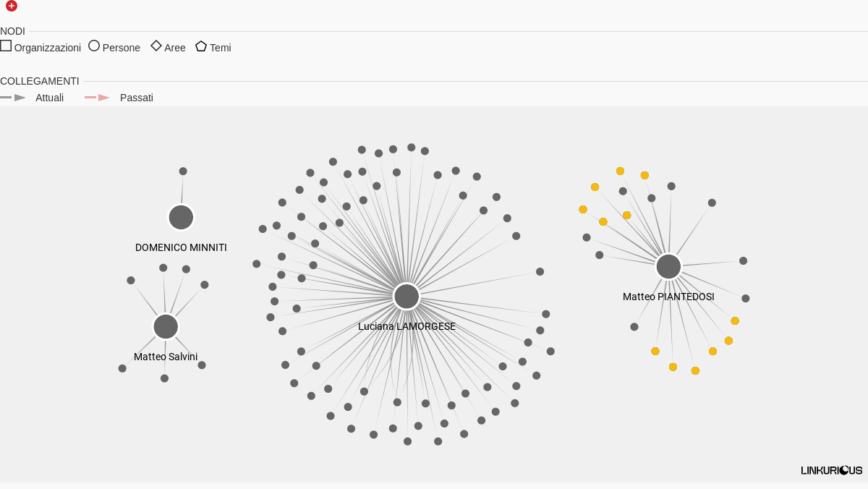
Task: Click the gray Attuali arrow legend icon
Action: click(x=13, y=97)
